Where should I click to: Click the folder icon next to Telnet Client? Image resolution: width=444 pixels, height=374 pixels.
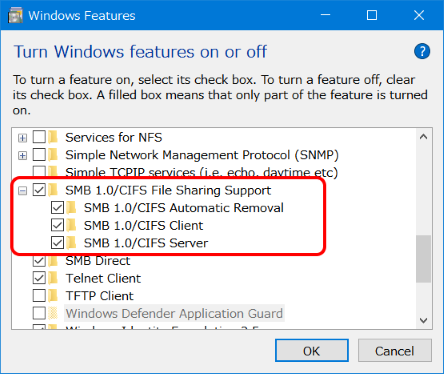coord(53,278)
